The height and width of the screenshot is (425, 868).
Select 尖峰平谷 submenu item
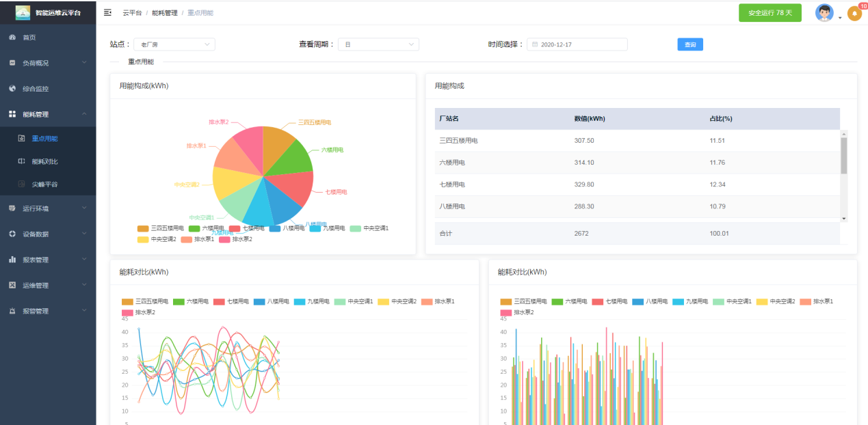click(x=44, y=184)
